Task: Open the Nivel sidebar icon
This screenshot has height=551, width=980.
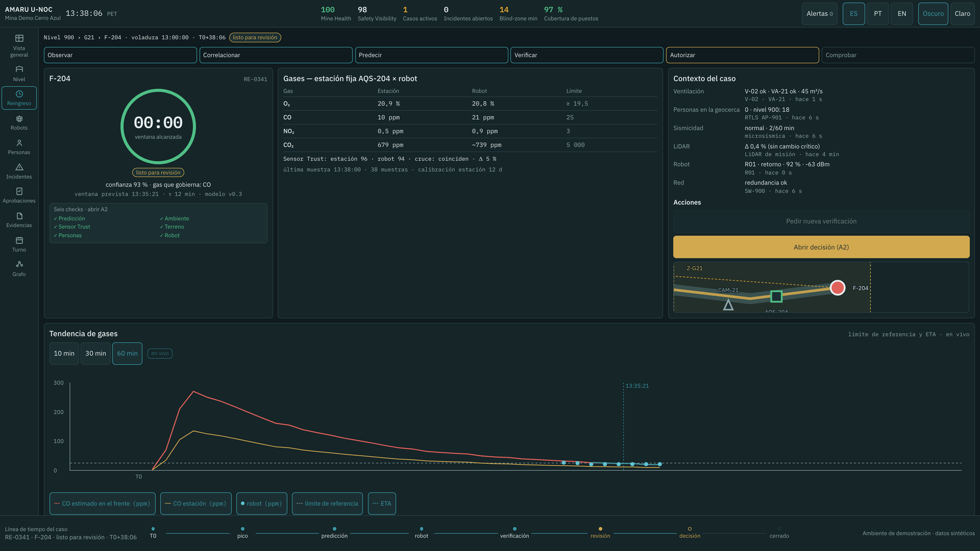Action: tap(19, 73)
